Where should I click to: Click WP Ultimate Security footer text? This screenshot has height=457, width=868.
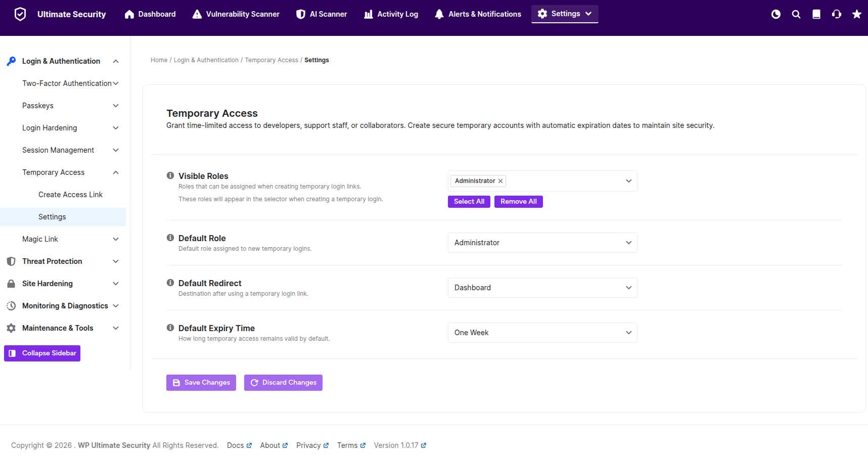click(x=114, y=445)
